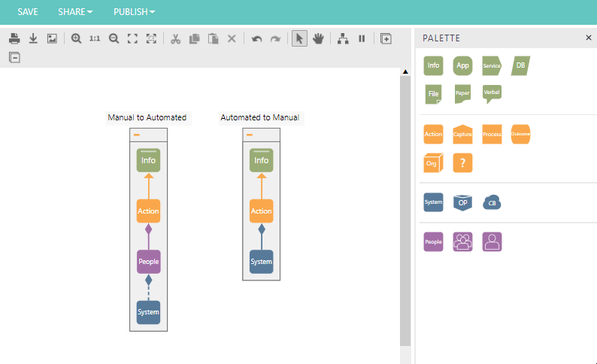Activate the pointer selection tool

(299, 38)
